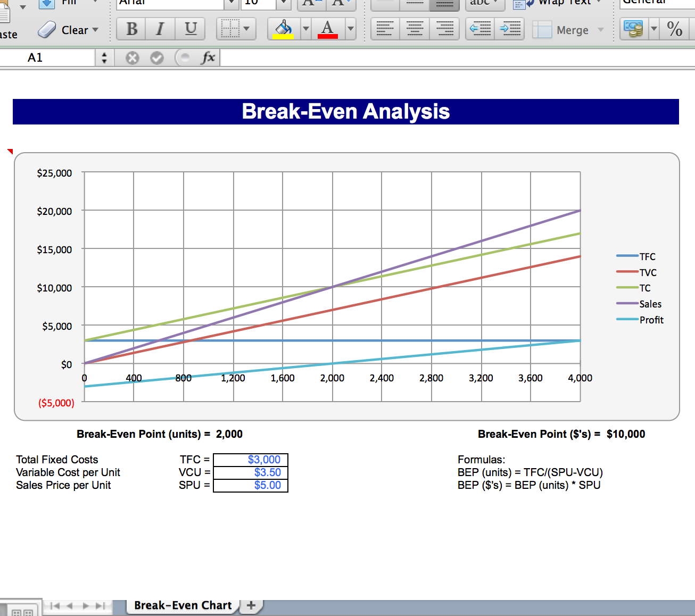Click the ($5,000) axis label
This screenshot has height=616, width=695.
[x=56, y=403]
